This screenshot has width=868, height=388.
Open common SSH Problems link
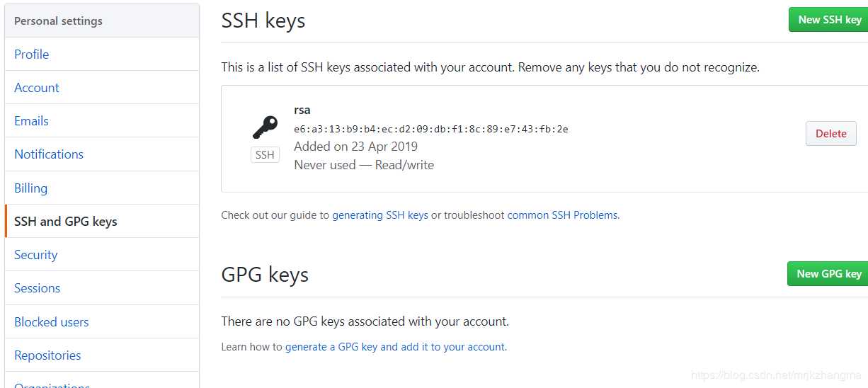(562, 215)
